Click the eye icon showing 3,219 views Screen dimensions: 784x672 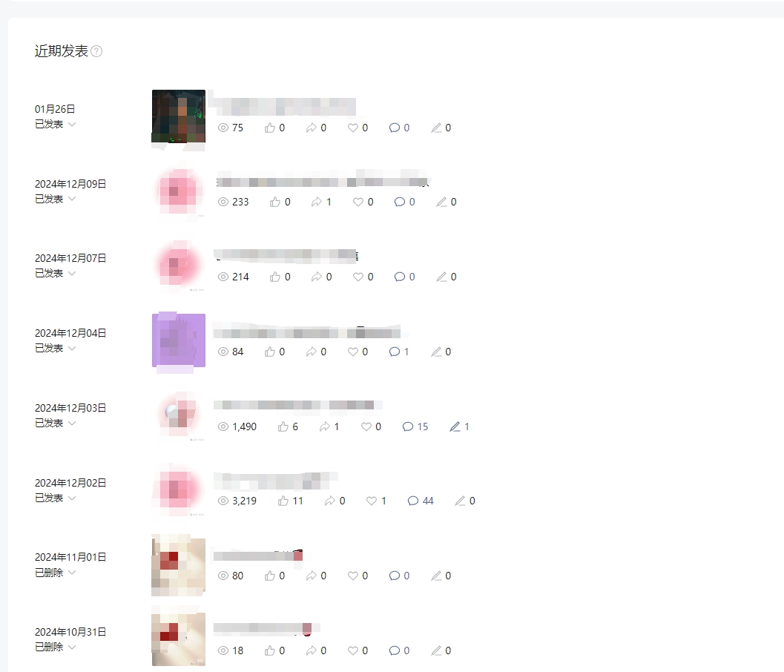tap(223, 501)
